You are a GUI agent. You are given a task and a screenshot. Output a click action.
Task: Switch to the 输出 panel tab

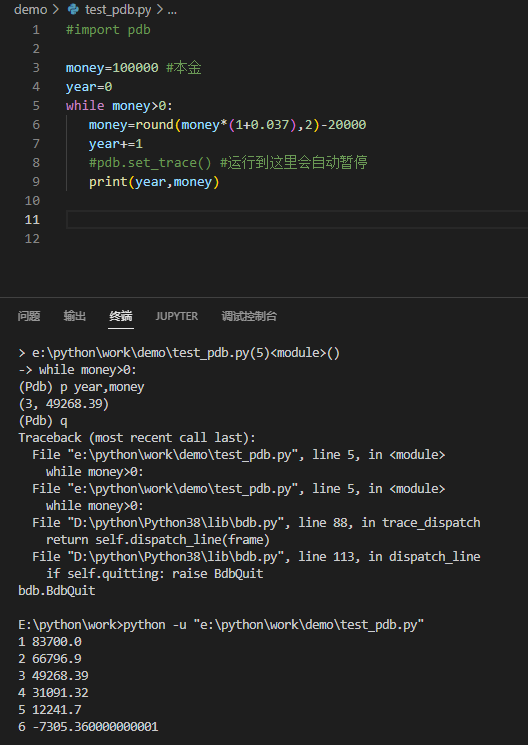[75, 316]
